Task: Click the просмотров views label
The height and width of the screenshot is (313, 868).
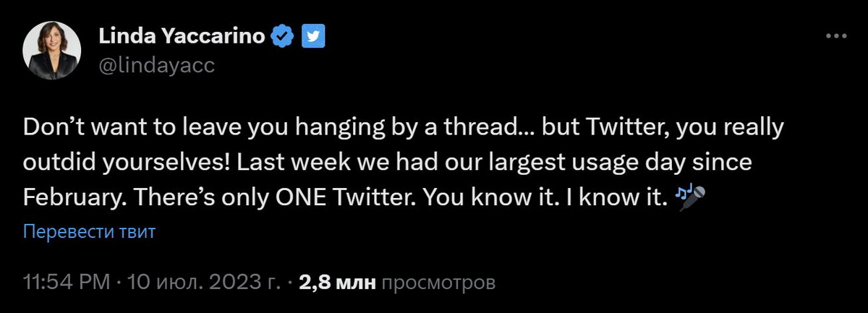Action: point(438,282)
